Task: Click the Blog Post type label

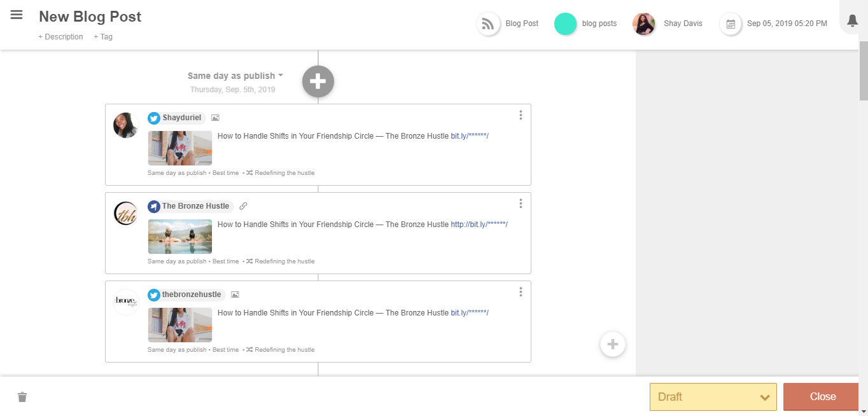Action: [522, 24]
